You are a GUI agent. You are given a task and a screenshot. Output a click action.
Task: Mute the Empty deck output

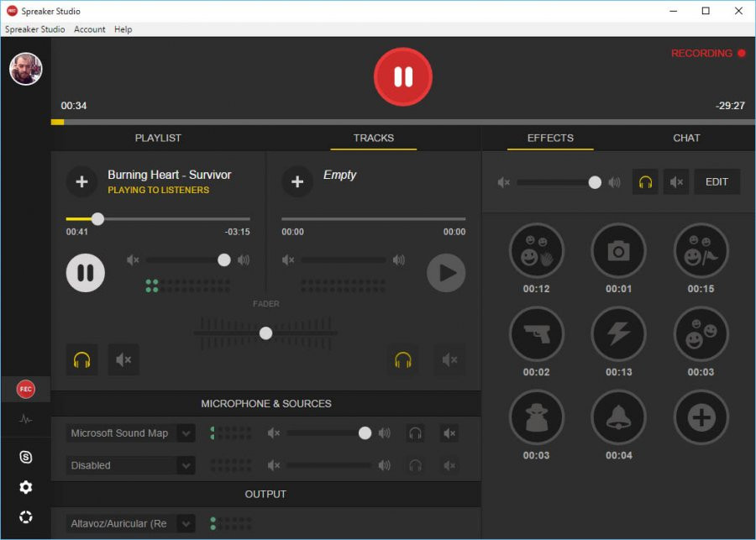(x=450, y=359)
